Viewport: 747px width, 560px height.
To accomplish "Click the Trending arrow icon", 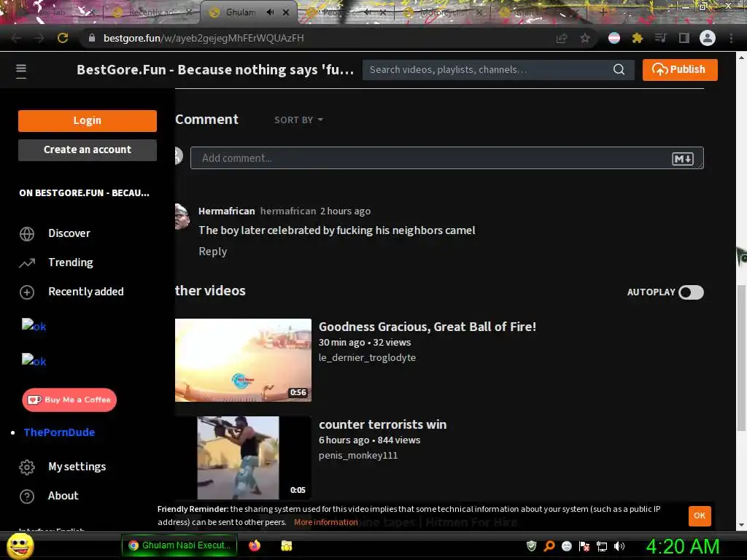I will [x=27, y=262].
